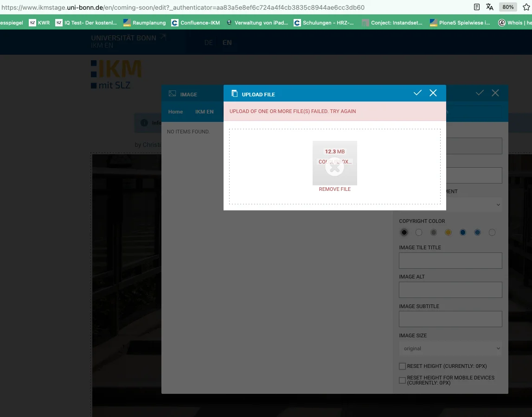Pick the yellow copyright color swatch

pyautogui.click(x=448, y=232)
